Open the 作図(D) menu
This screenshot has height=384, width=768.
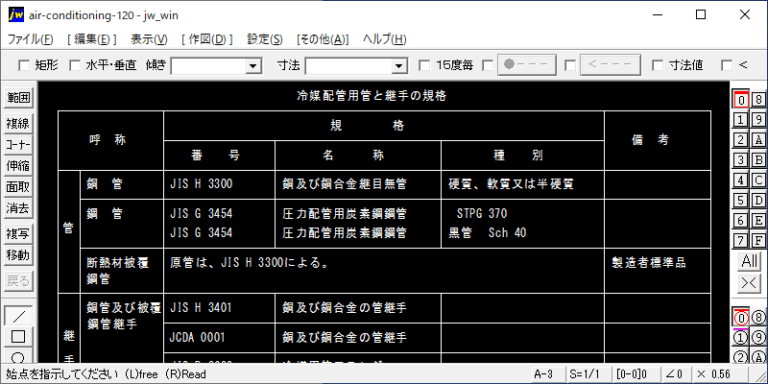coord(207,40)
